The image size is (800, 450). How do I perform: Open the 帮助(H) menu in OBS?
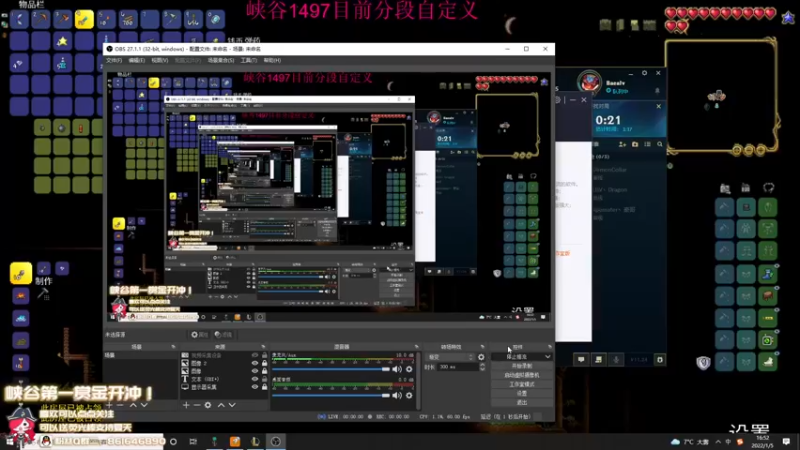272,60
